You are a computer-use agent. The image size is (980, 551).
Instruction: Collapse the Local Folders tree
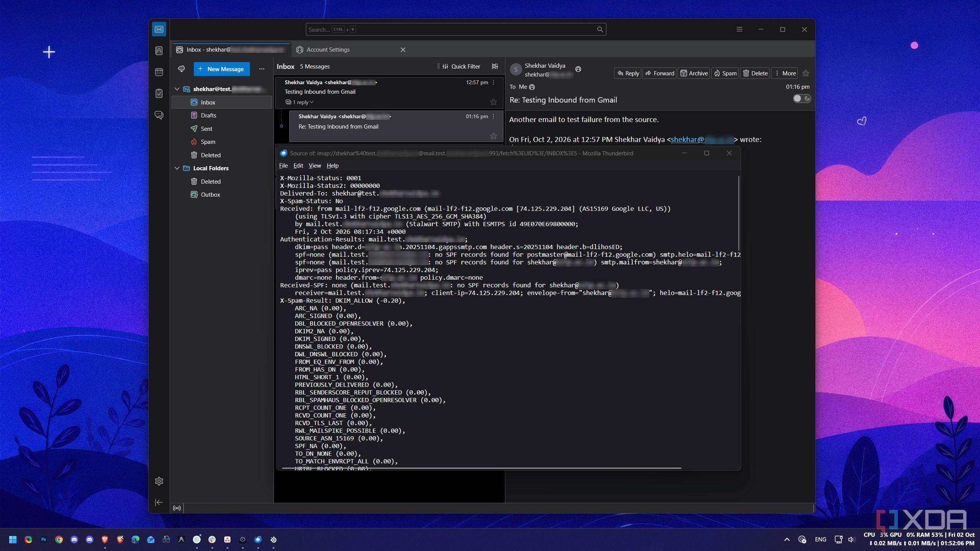pos(177,168)
